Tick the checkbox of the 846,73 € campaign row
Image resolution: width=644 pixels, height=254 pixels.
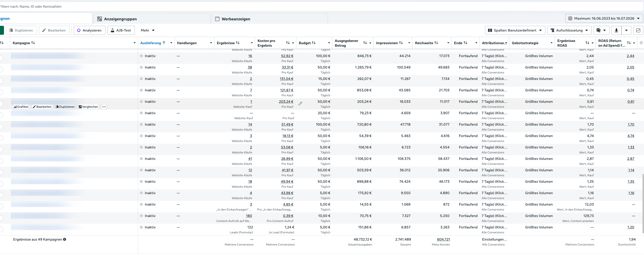click(1, 58)
